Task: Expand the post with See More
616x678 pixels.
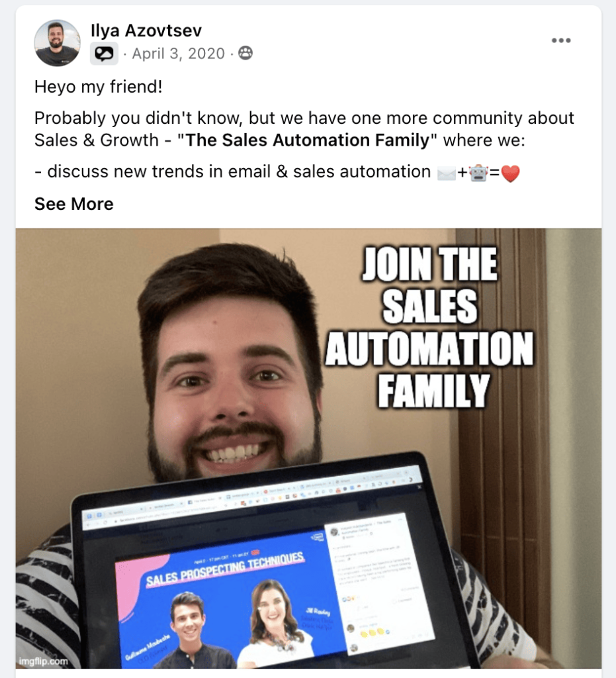Action: [74, 204]
